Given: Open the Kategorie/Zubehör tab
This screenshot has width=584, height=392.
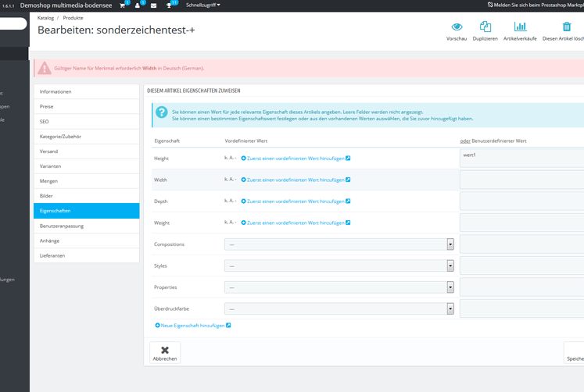Looking at the screenshot, I should 87,137.
